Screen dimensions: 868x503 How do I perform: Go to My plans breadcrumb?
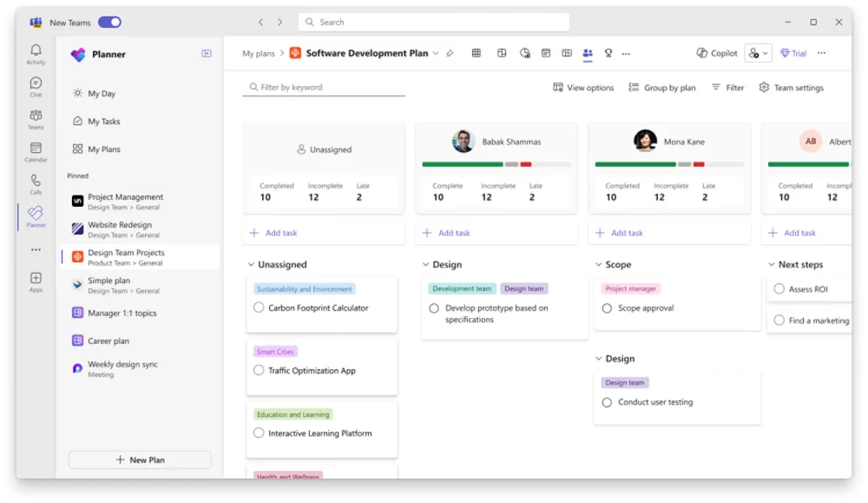point(259,54)
